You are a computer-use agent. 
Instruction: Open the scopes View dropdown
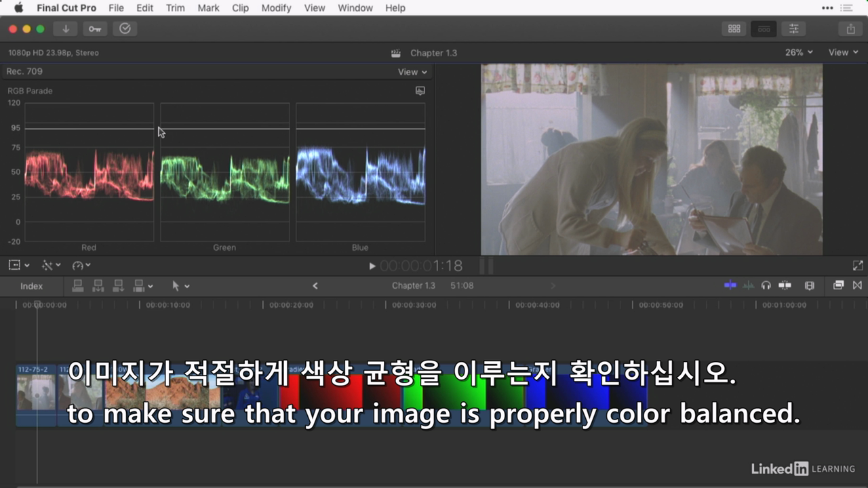[x=412, y=72]
